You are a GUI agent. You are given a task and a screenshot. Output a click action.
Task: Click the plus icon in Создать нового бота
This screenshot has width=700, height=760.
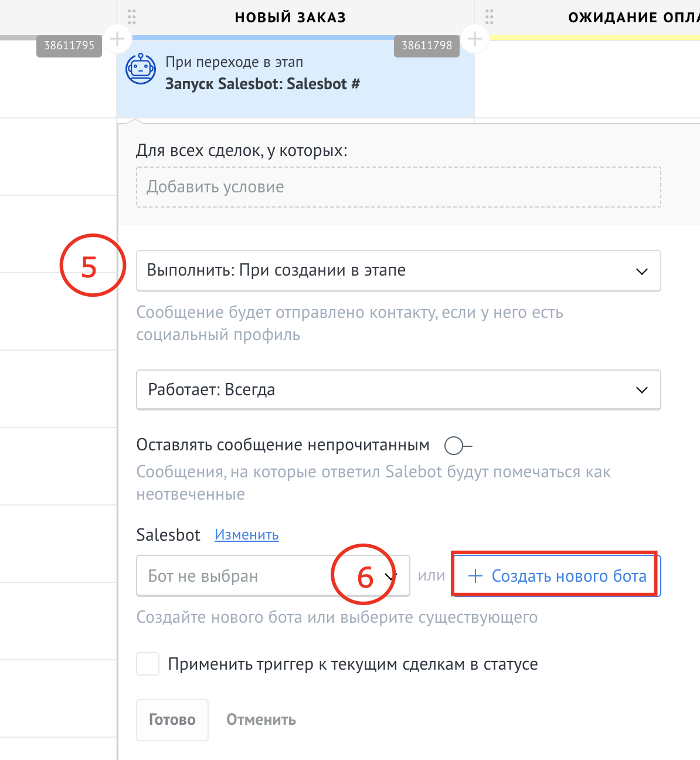[475, 576]
